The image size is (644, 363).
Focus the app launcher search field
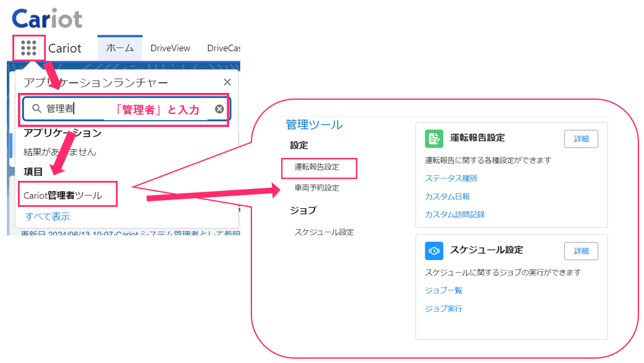coord(126,109)
